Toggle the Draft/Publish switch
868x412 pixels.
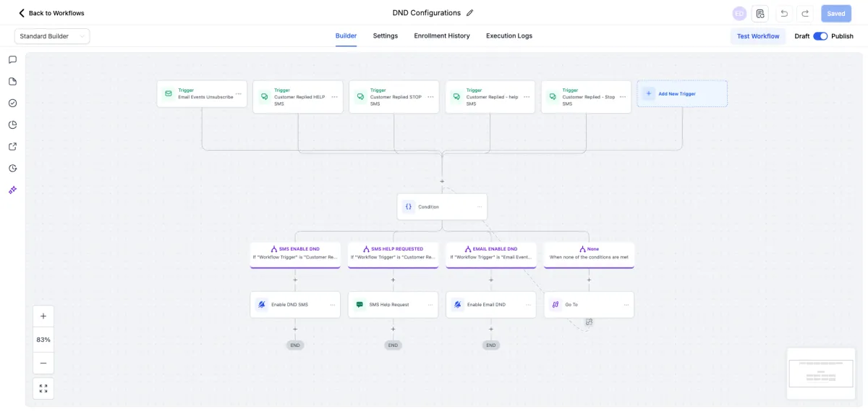point(820,36)
